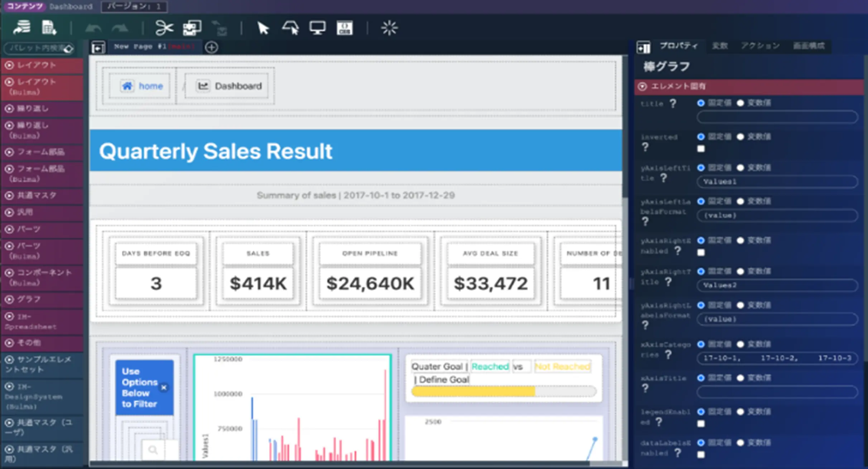Image resolution: width=868 pixels, height=469 pixels.
Task: Expand the フォーム部品 palette category
Action: coord(42,152)
